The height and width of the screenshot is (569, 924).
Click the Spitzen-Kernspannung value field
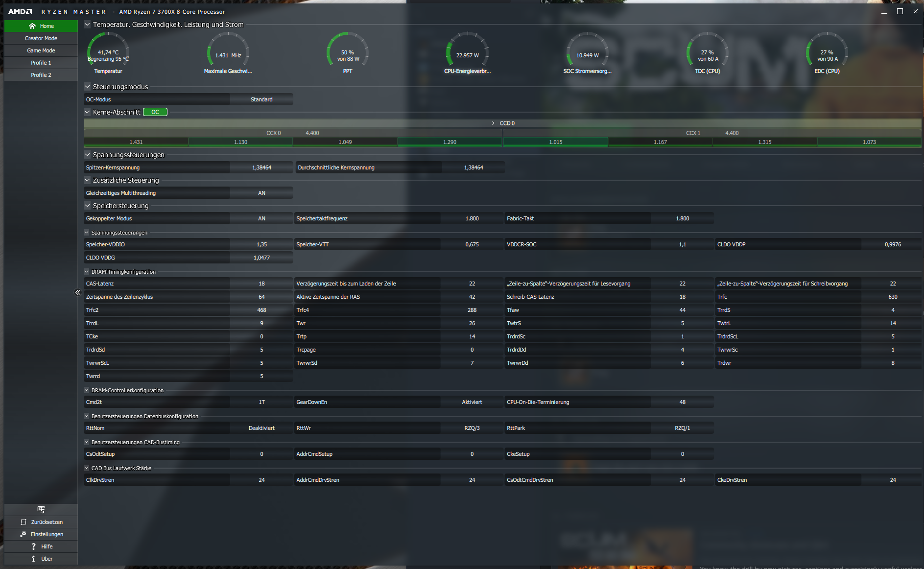(x=261, y=167)
